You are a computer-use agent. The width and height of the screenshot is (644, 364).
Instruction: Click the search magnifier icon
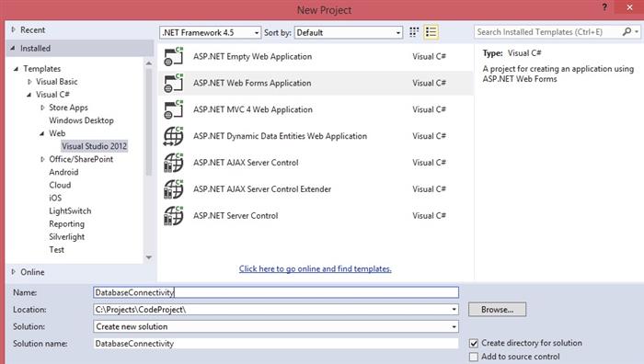click(627, 31)
